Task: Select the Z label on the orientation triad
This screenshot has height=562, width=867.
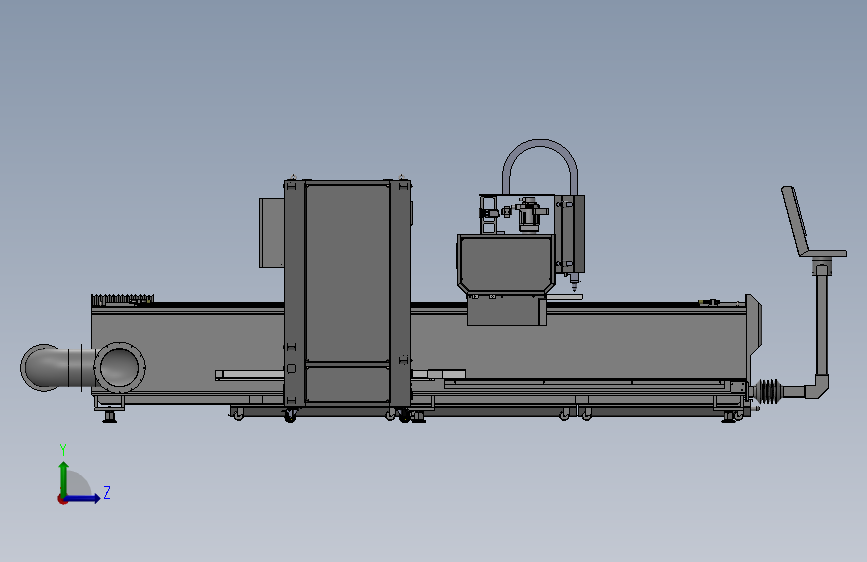Action: pos(107,492)
